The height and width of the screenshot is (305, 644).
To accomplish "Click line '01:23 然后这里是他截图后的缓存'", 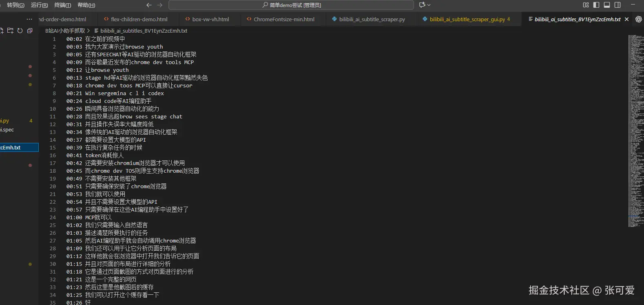I will pos(110,287).
